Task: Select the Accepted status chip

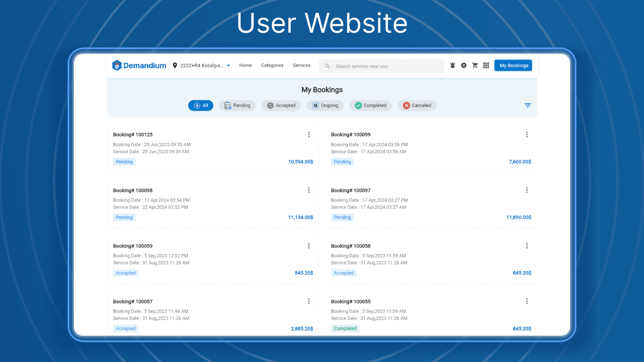Action: 281,105
